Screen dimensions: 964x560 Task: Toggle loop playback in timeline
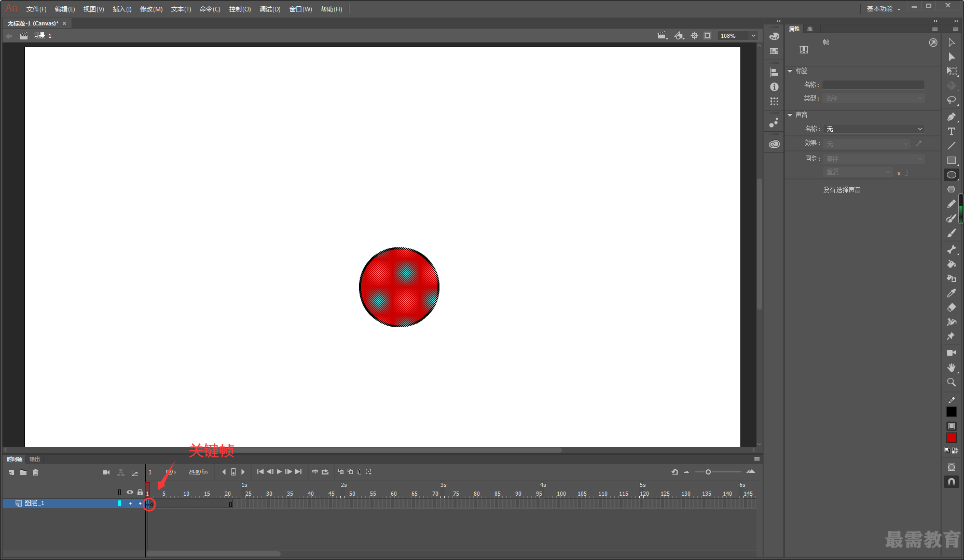[x=325, y=472]
